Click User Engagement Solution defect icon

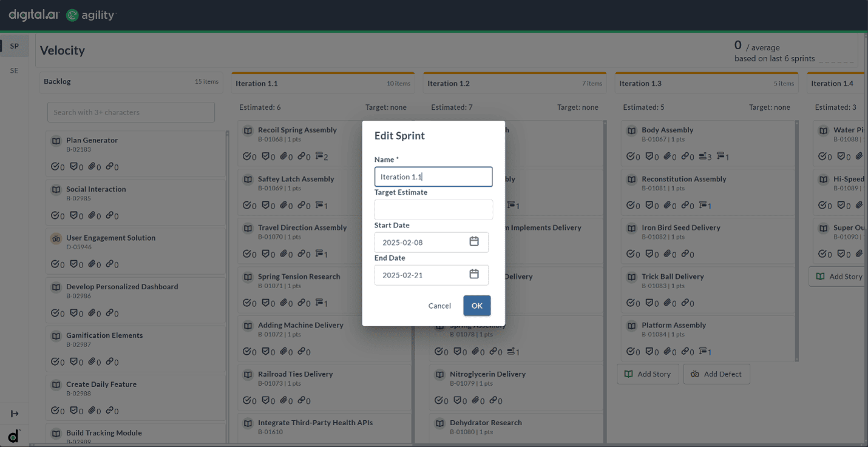coord(56,238)
